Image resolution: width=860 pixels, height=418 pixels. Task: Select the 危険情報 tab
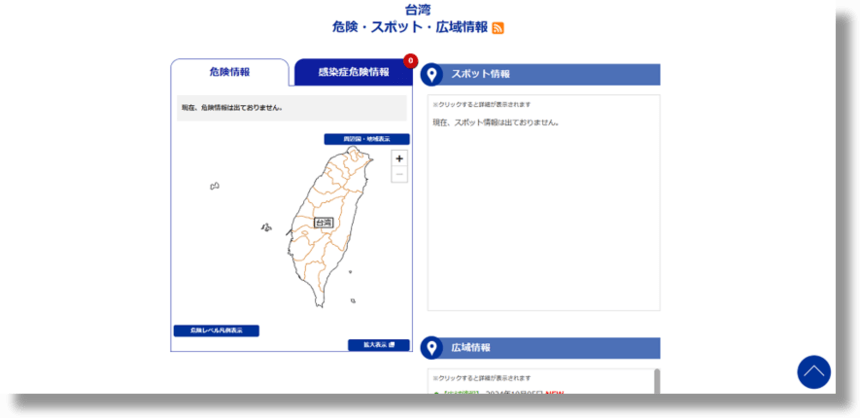(x=230, y=72)
